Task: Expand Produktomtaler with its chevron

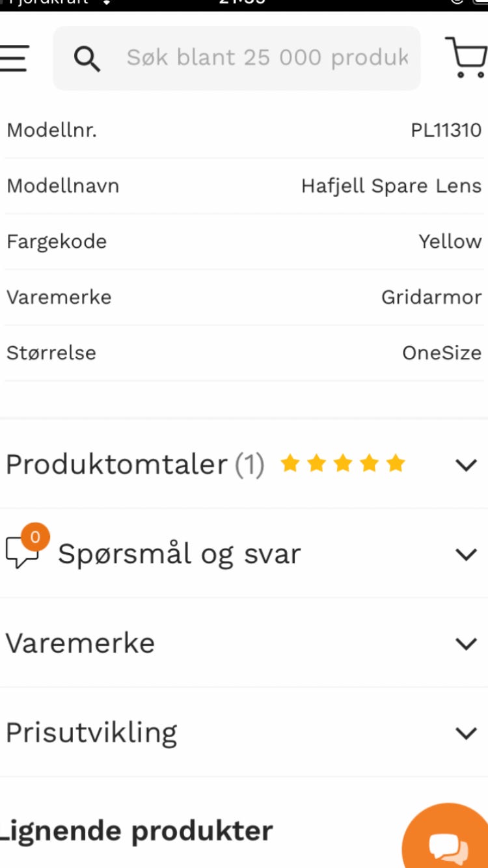Action: (467, 465)
